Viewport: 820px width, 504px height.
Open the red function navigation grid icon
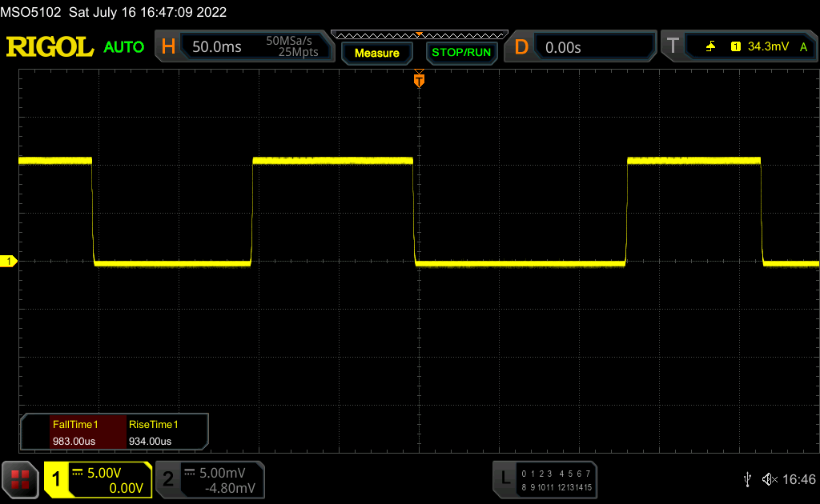[x=20, y=479]
